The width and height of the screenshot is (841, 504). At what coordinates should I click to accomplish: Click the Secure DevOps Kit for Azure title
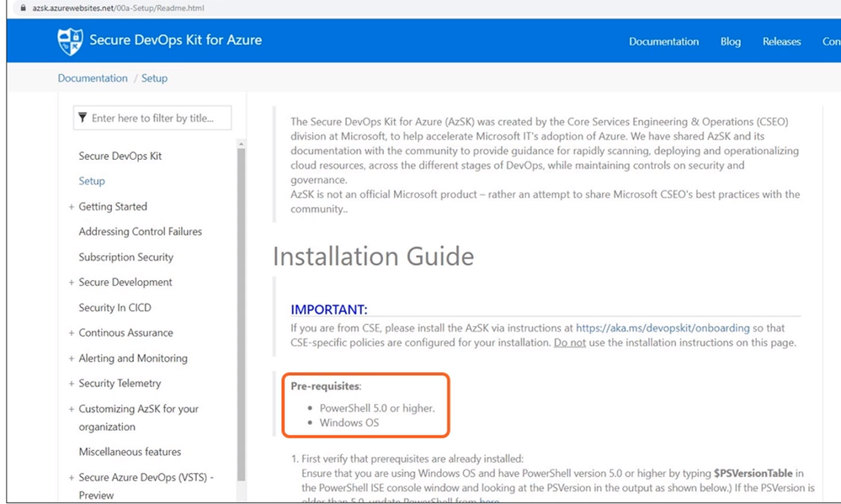175,40
